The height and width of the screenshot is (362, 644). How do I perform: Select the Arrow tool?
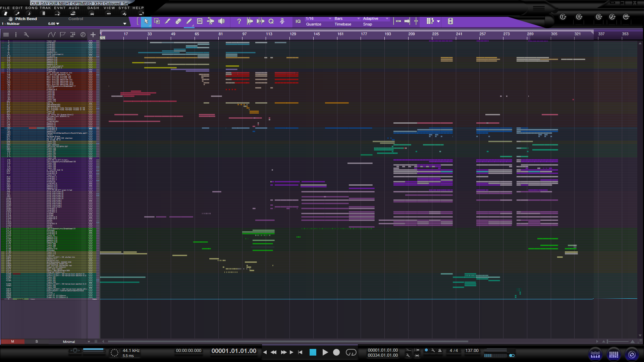point(146,21)
